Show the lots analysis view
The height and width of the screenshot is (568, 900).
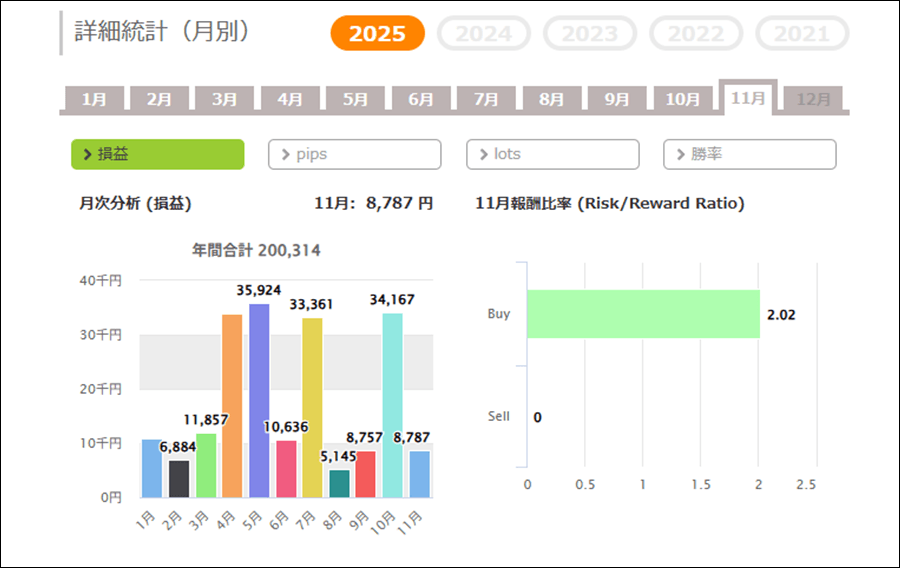coord(552,154)
